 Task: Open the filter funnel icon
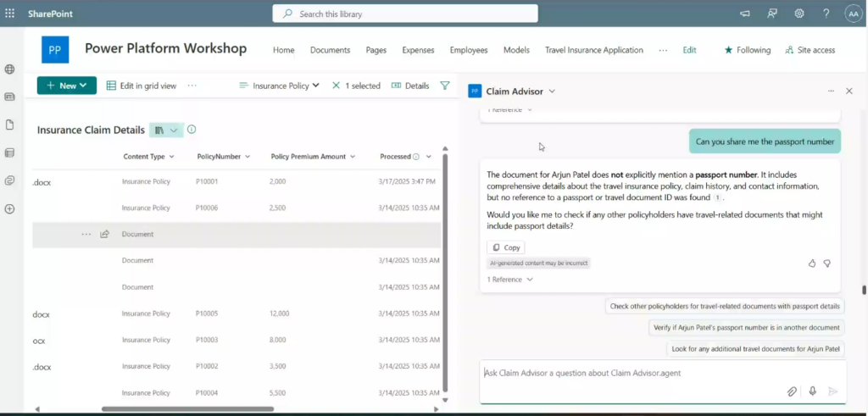(444, 86)
